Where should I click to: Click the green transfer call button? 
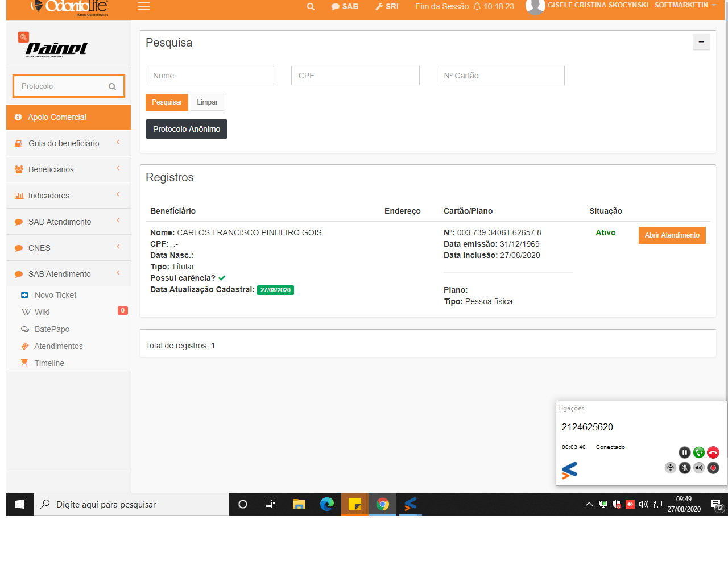(x=699, y=452)
